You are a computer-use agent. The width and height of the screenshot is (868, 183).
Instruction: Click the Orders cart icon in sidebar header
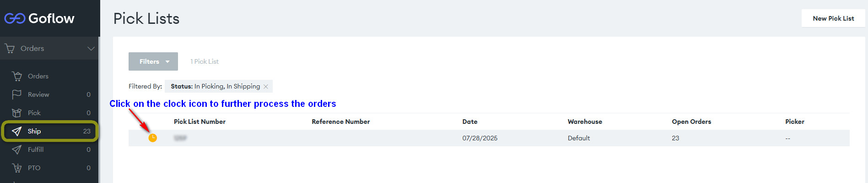tap(9, 48)
